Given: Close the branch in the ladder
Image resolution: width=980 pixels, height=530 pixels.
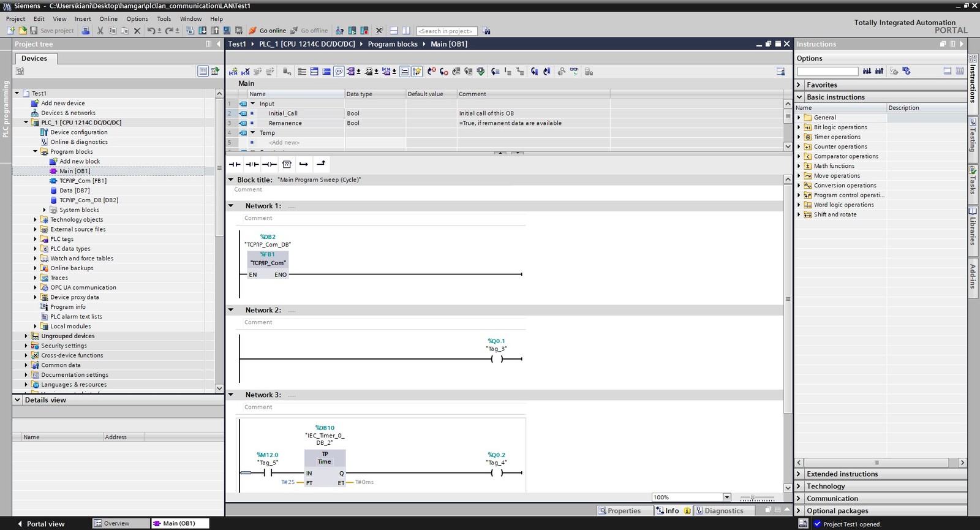Looking at the screenshot, I should (321, 164).
